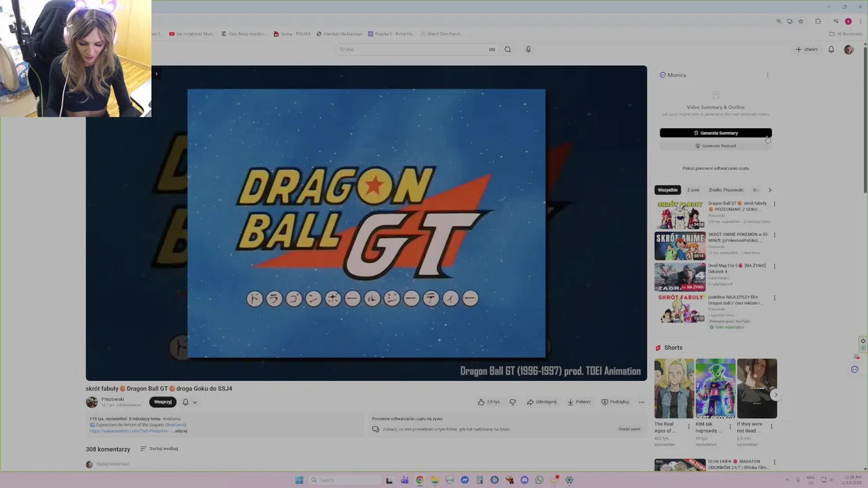Open the on-screen keyboard icon in search box
The height and width of the screenshot is (488, 868).
tap(492, 49)
